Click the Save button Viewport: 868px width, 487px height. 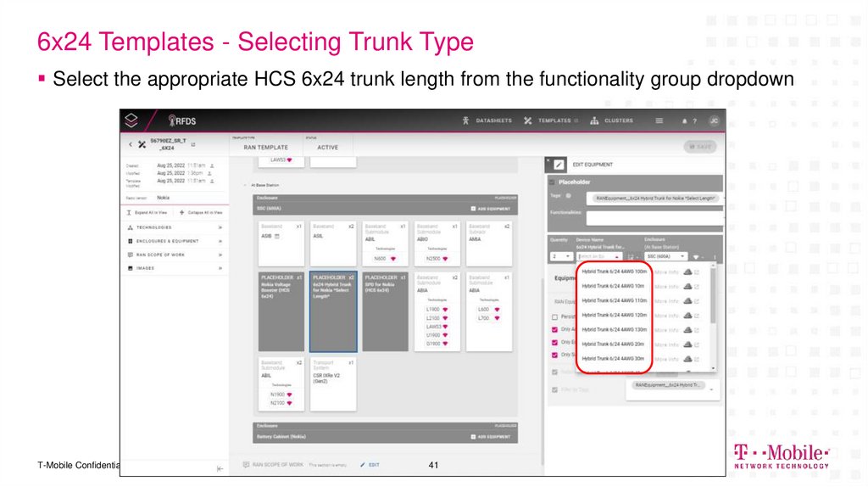pyautogui.click(x=699, y=146)
